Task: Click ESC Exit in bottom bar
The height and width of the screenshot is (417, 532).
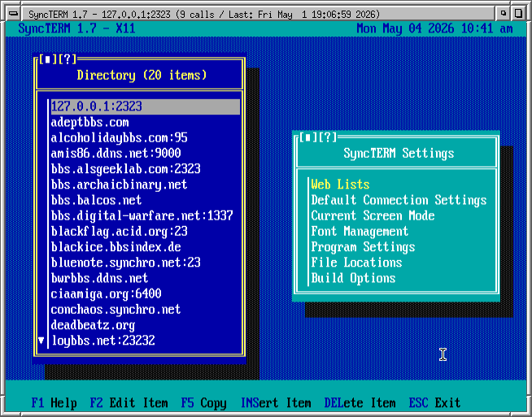Action: click(x=435, y=403)
